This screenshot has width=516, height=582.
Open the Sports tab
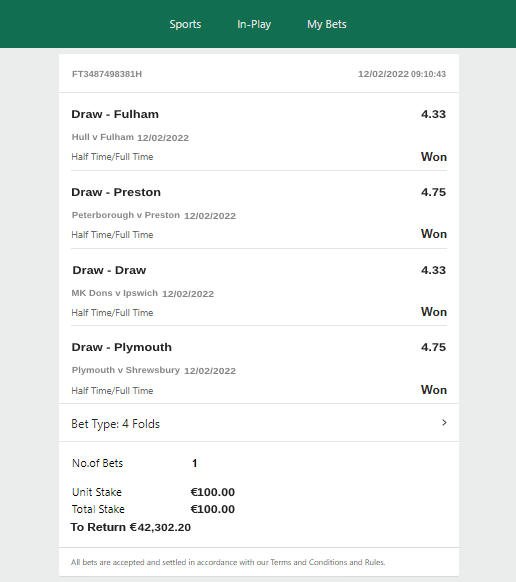185,24
